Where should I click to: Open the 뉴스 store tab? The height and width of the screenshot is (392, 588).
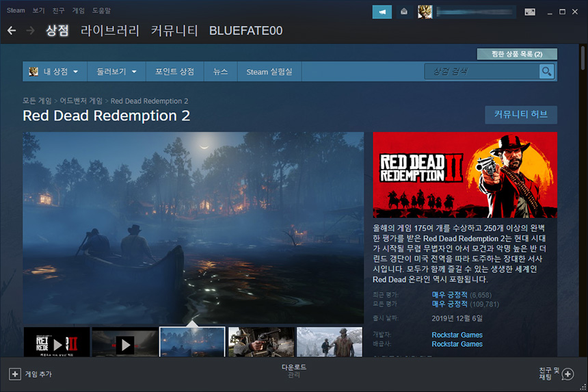coord(220,71)
